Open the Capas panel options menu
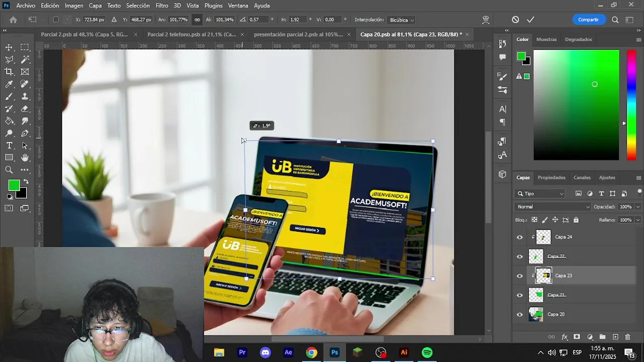The image size is (644, 362). 638,178
